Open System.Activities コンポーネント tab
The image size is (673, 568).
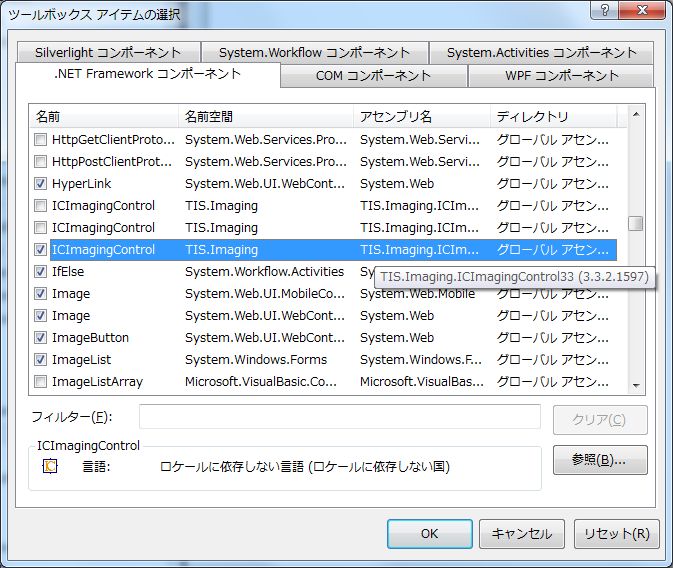pyautogui.click(x=542, y=52)
